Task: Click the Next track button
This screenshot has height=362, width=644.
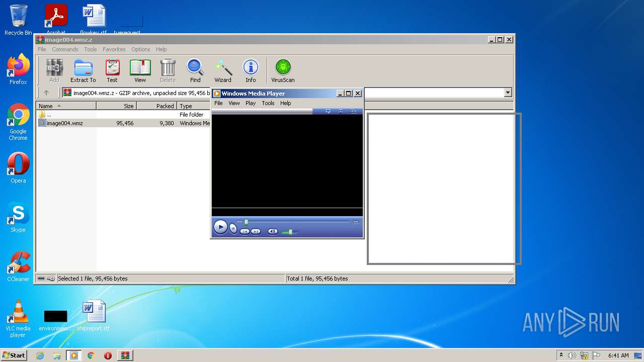Action: coord(256,231)
